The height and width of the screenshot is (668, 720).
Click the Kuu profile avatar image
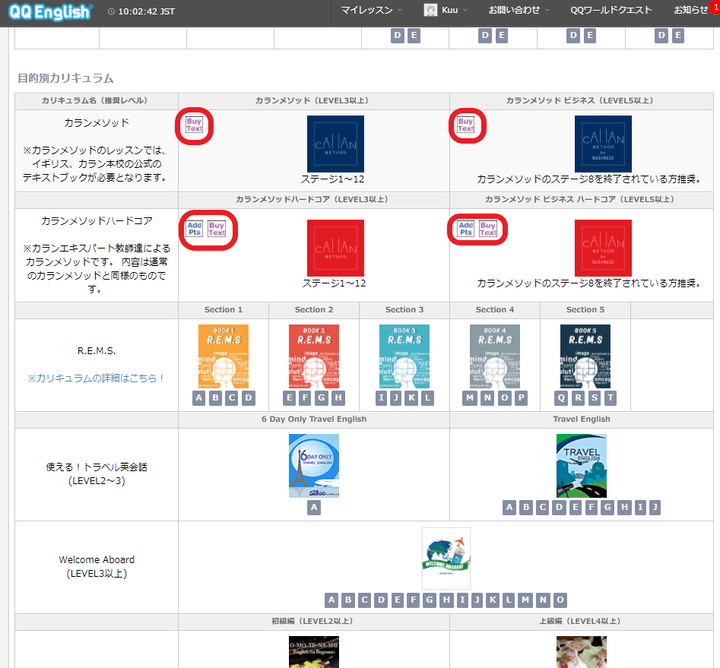pos(430,10)
